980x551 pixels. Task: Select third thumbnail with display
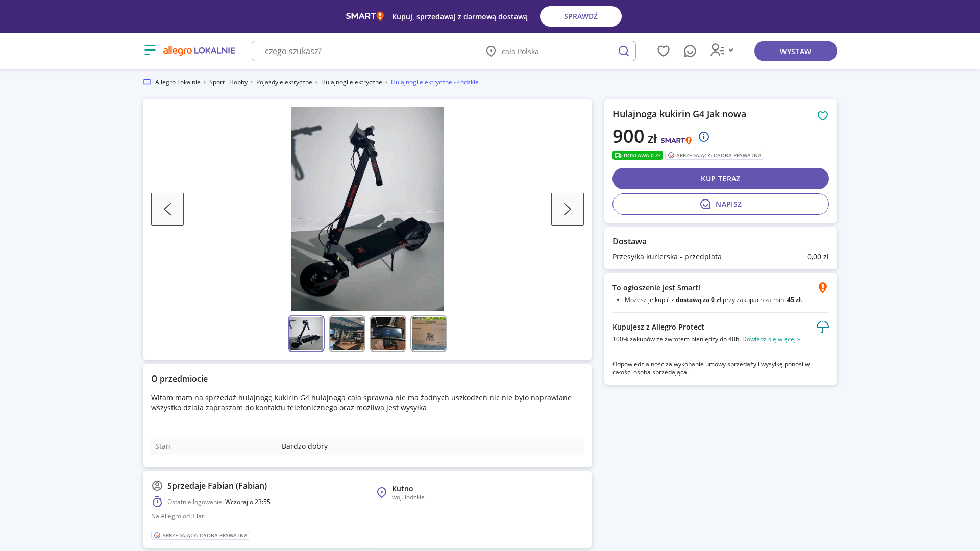(x=388, y=334)
